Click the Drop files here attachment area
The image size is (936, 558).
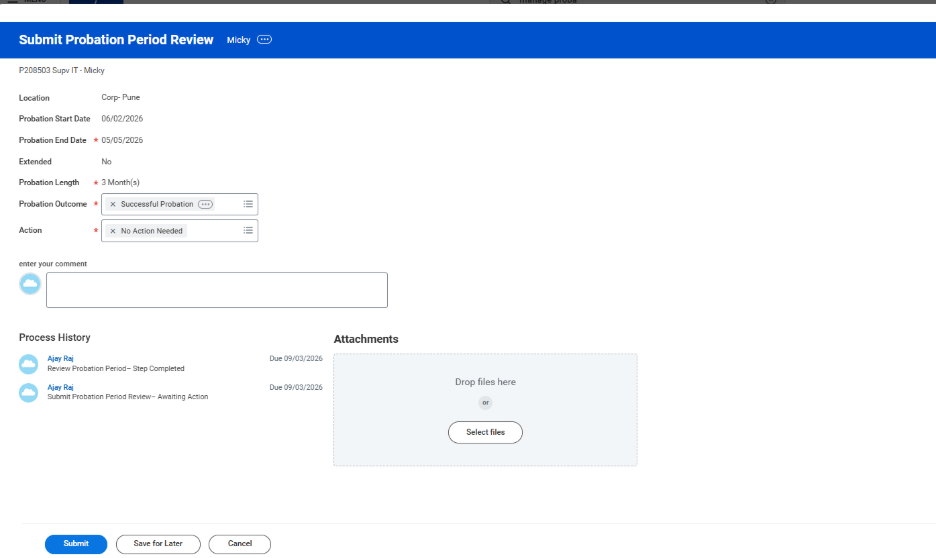tap(485, 382)
